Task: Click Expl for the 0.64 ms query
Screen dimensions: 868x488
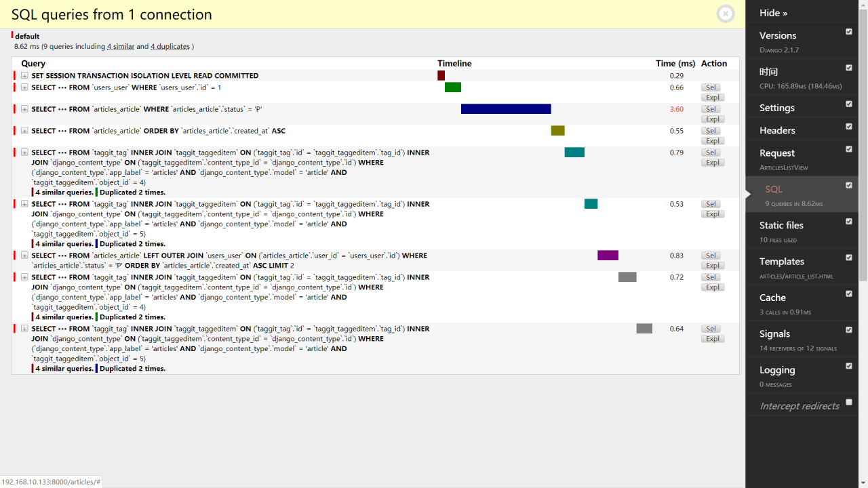Action: pyautogui.click(x=713, y=339)
